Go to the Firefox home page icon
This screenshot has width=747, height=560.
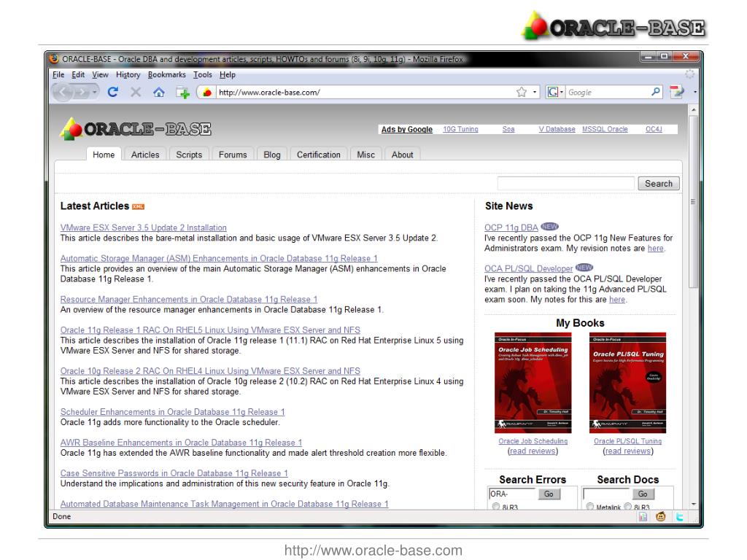158,92
